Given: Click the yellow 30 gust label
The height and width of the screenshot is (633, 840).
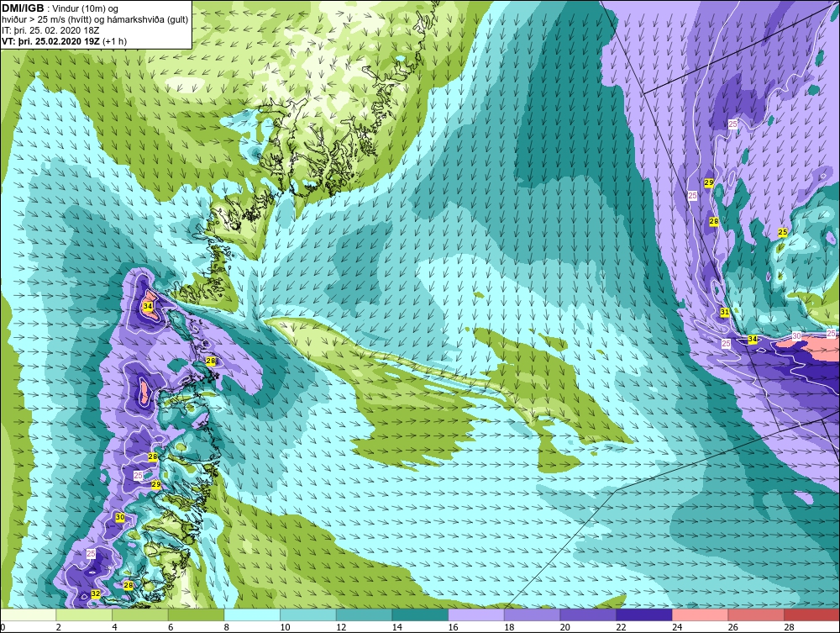Looking at the screenshot, I should coord(120,517).
